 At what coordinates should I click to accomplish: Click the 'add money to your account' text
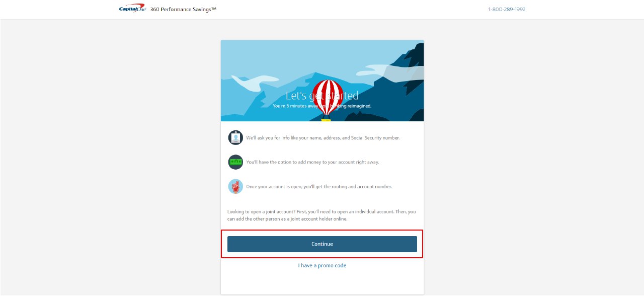(x=312, y=162)
